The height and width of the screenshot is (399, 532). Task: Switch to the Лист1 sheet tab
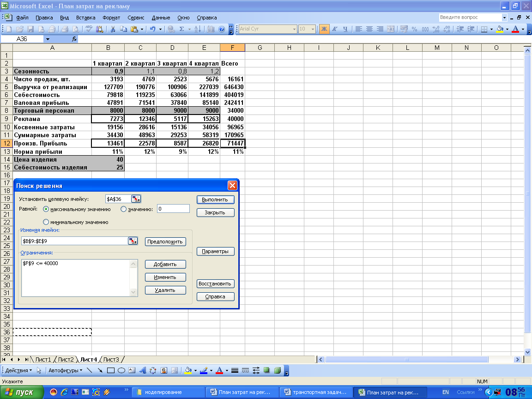tap(43, 359)
